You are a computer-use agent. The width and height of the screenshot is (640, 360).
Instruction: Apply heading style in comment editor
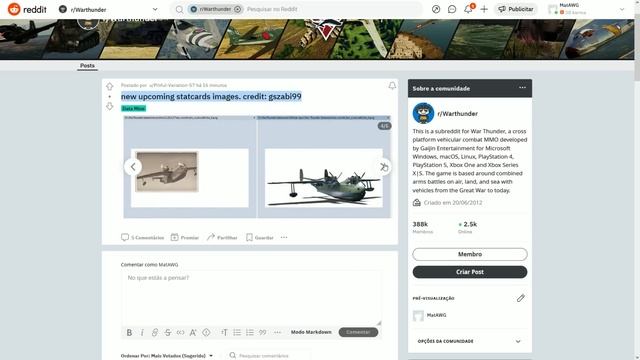(x=224, y=333)
